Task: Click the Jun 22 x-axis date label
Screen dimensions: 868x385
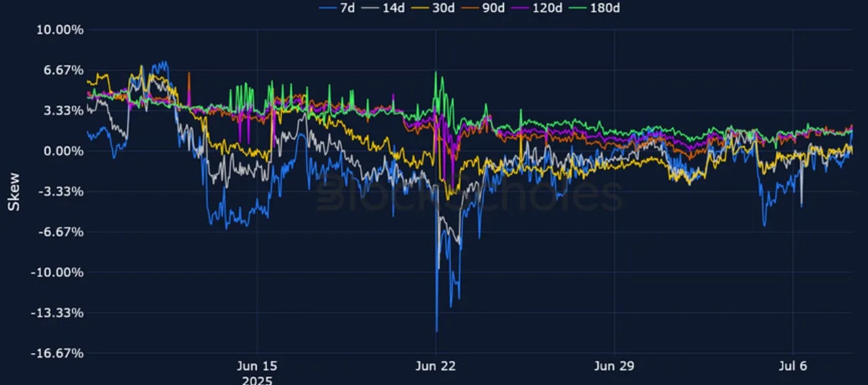Action: (x=436, y=367)
